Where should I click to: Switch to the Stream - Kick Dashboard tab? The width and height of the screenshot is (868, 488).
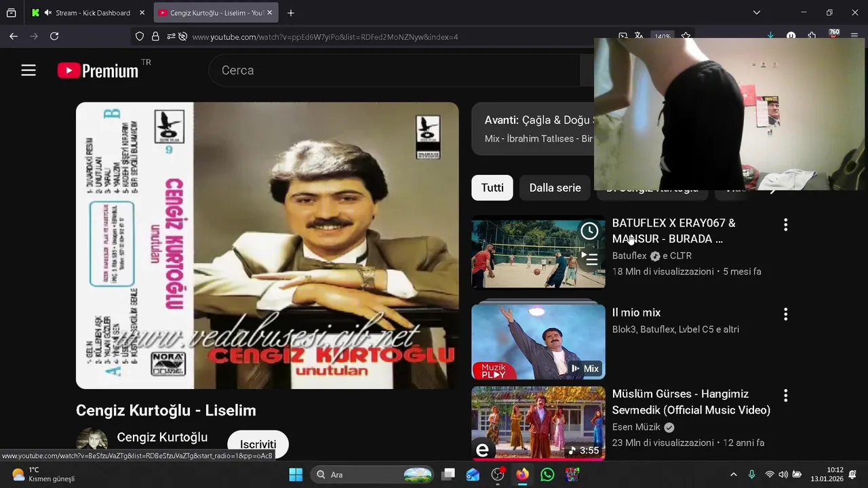tap(87, 13)
